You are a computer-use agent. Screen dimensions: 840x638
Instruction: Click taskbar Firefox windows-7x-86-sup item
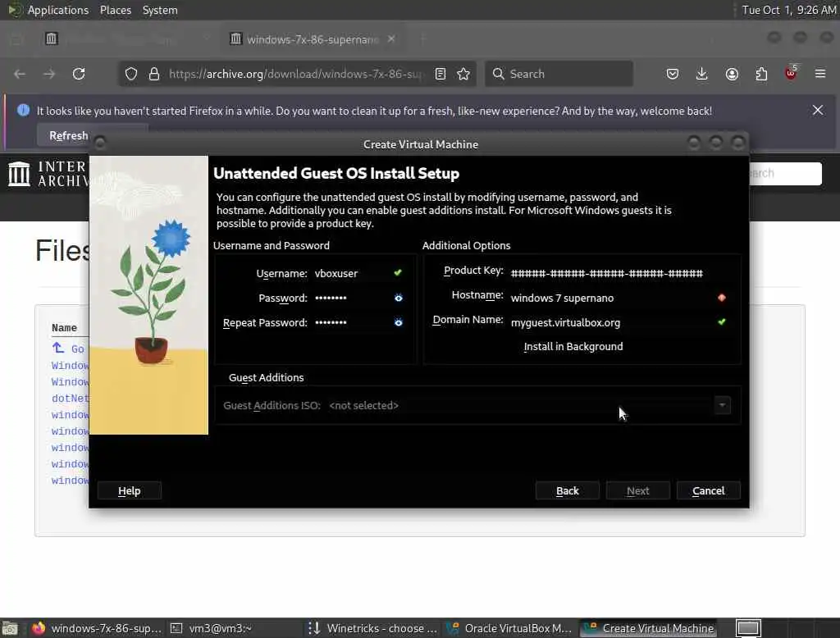97,628
